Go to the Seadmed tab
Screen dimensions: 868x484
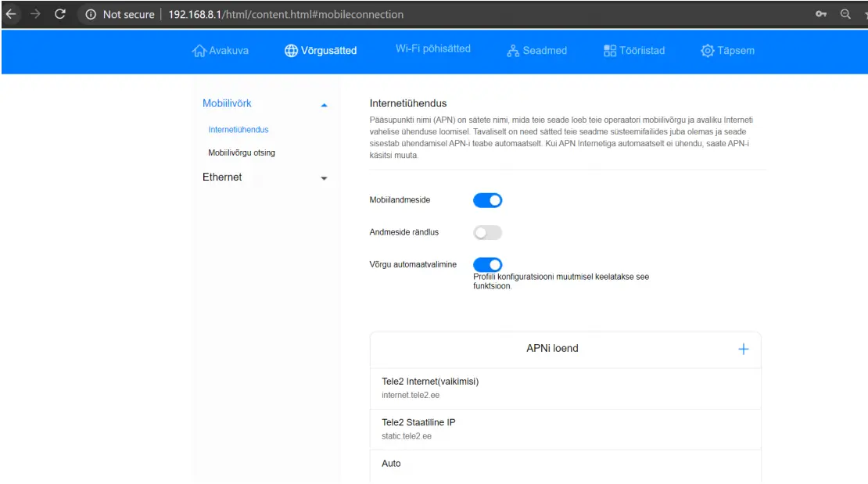pyautogui.click(x=537, y=50)
